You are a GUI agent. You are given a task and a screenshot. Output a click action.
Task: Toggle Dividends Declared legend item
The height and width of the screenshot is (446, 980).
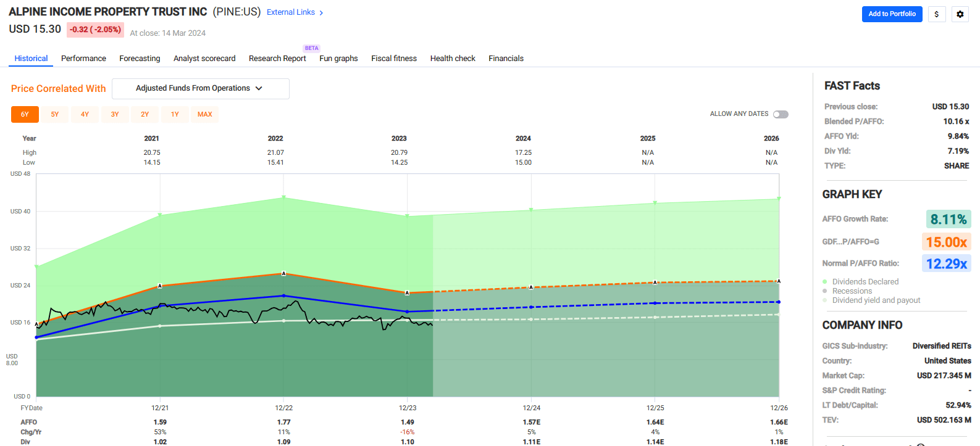[x=865, y=282]
